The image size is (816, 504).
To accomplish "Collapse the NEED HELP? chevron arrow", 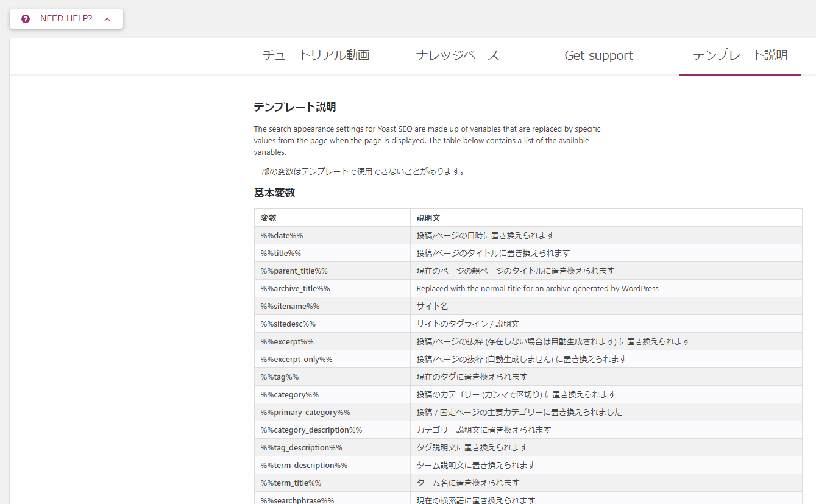I will (107, 19).
